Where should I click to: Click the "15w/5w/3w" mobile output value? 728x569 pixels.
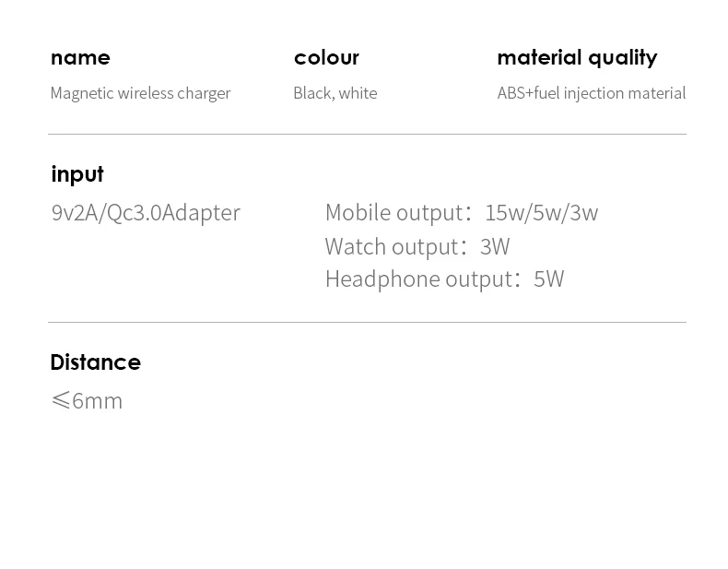pyautogui.click(x=541, y=213)
